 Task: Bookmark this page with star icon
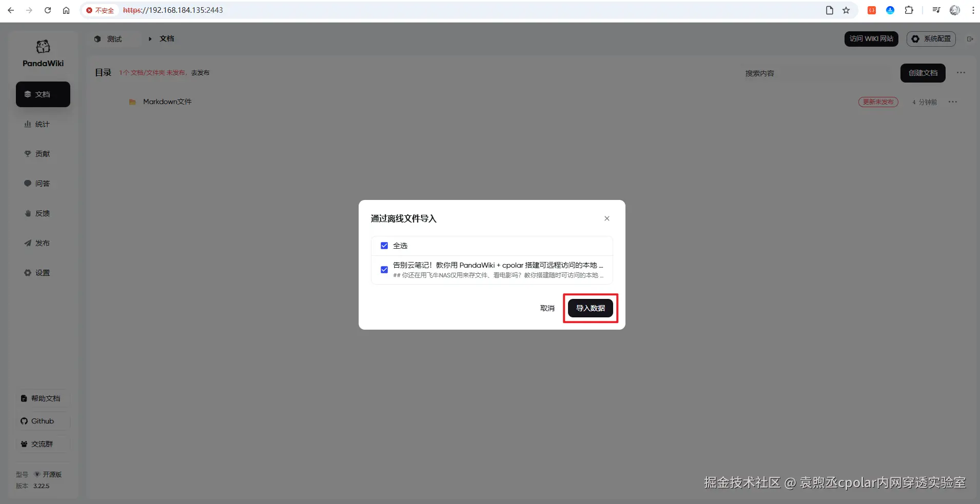(x=846, y=10)
